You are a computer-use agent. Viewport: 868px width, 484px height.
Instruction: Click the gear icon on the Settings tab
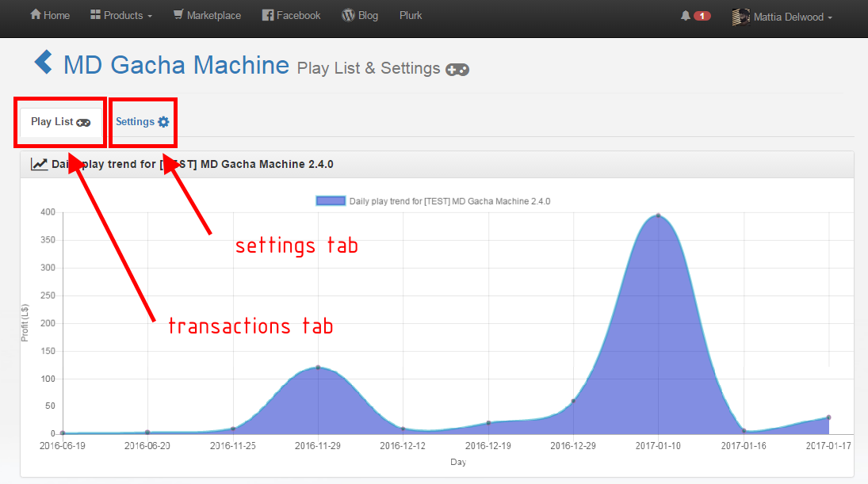[x=163, y=121]
